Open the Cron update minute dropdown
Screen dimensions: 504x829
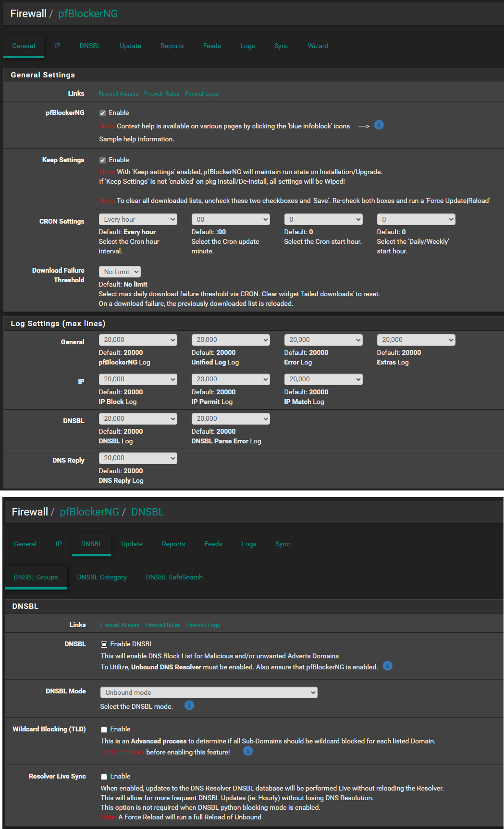coord(231,219)
